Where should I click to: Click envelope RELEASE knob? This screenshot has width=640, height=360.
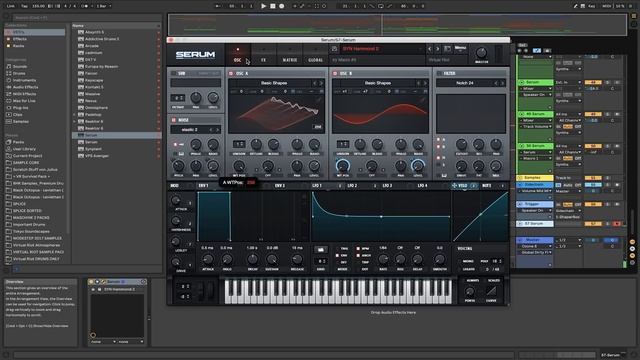click(297, 259)
